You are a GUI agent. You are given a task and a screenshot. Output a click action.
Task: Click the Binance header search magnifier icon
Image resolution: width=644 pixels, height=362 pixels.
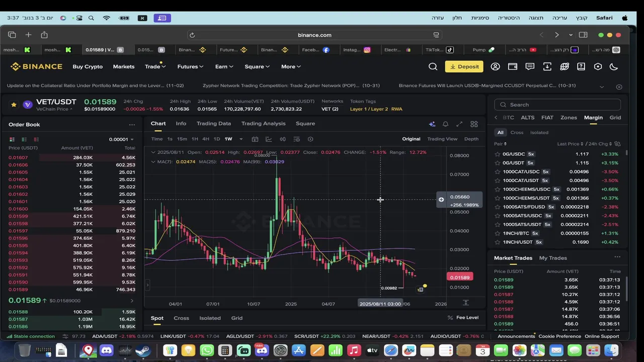[x=433, y=66]
